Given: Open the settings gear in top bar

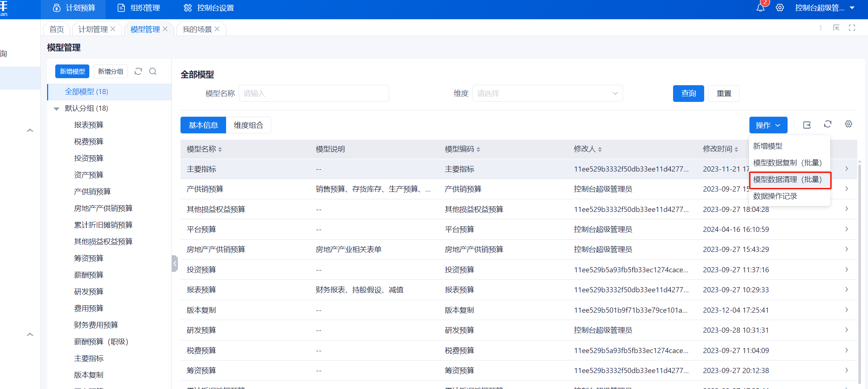Looking at the screenshot, I should (780, 8).
